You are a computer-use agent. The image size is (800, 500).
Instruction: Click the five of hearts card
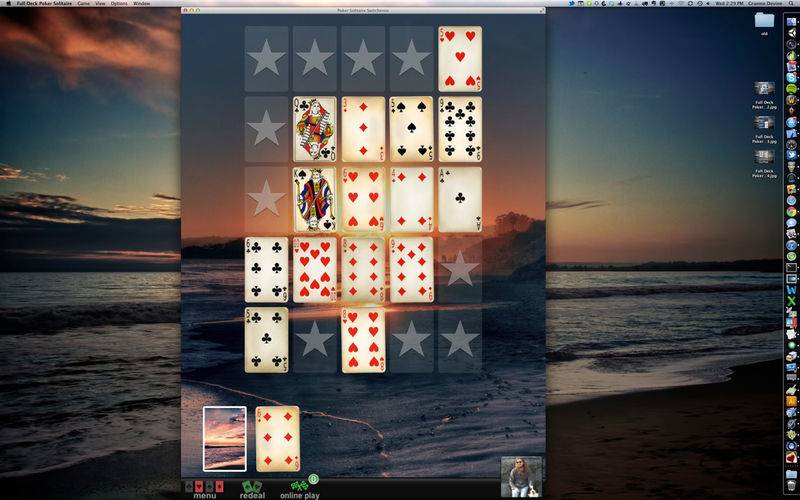(x=460, y=59)
